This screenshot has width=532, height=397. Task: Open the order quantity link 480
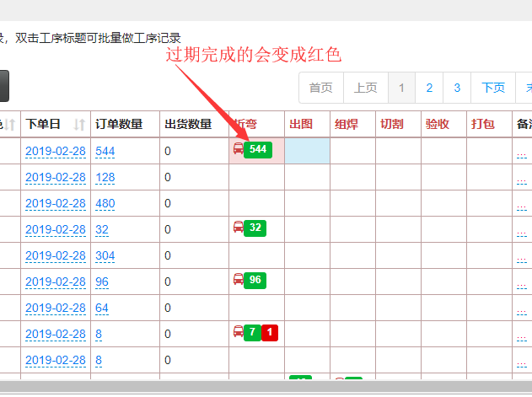tap(105, 203)
